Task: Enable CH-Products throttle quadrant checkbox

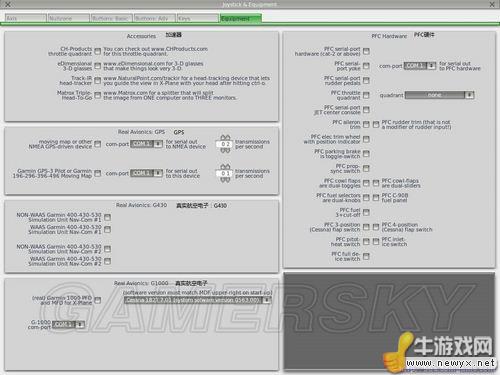Action: coord(97,51)
